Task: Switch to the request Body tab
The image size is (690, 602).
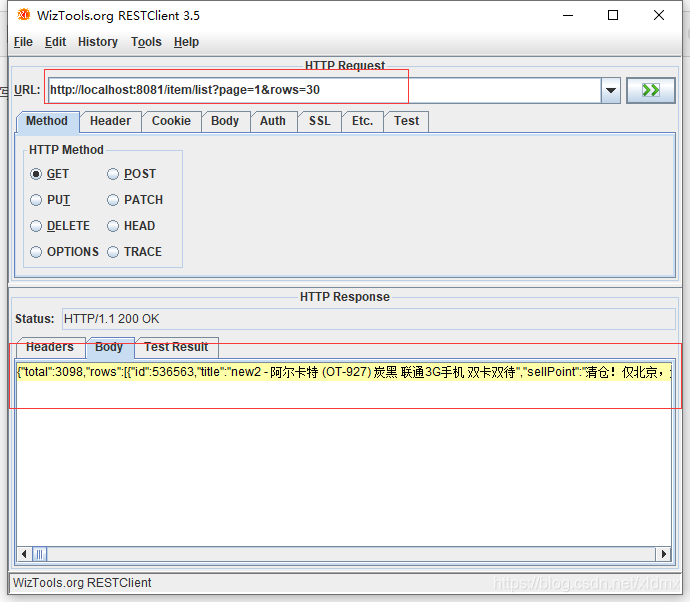Action: [x=225, y=121]
